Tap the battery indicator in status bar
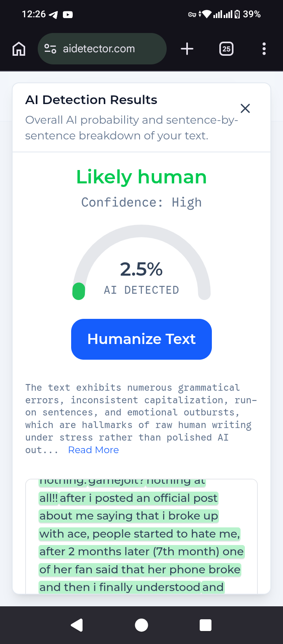Image resolution: width=283 pixels, height=644 pixels. [x=237, y=15]
